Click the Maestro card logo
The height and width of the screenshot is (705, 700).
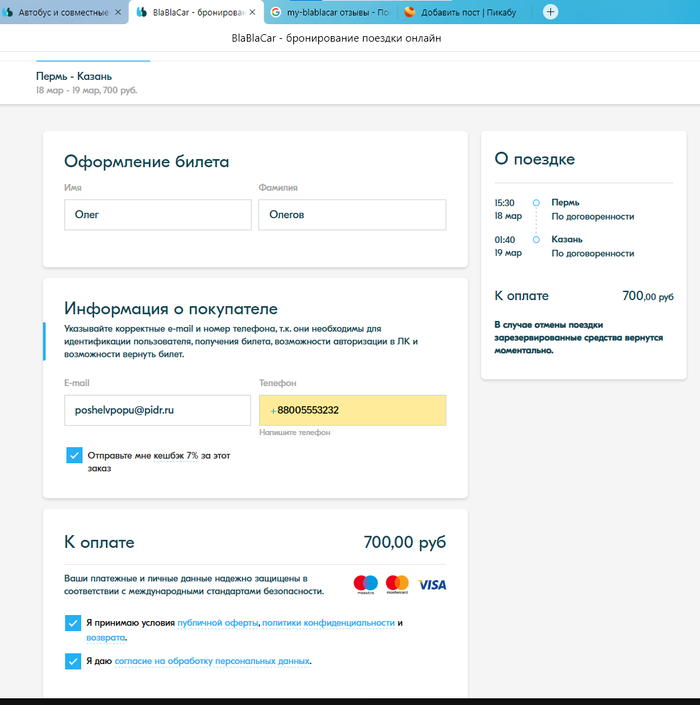tap(366, 584)
